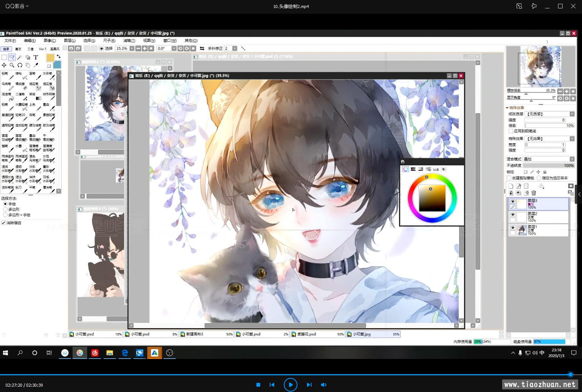Open the 混合模式 blend mode dropdown
Screen dimensions: 582x392
pos(572,159)
